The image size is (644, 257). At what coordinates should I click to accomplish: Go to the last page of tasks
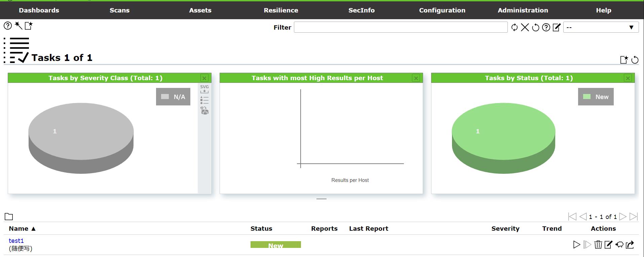point(634,217)
